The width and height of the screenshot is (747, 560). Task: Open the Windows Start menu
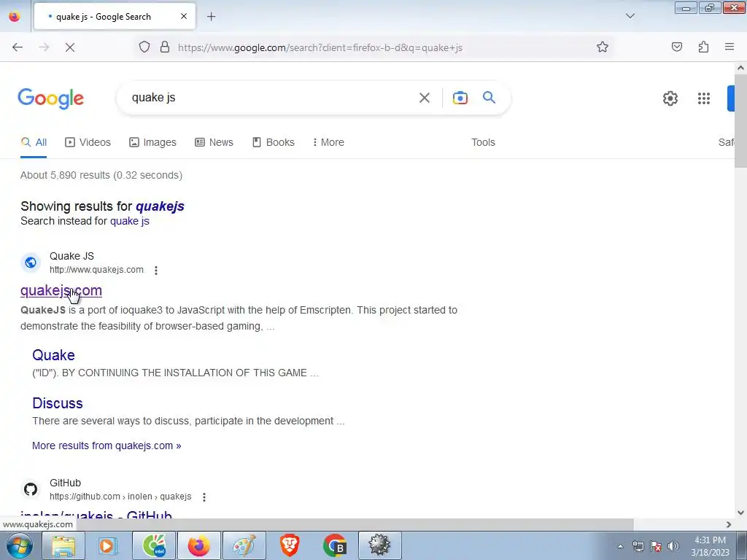pos(18,545)
